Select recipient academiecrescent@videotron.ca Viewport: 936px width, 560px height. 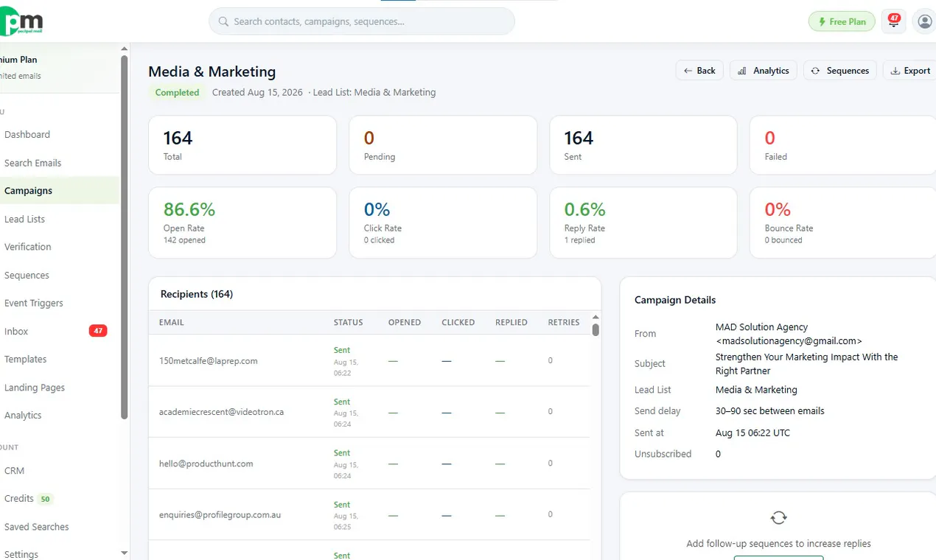(x=221, y=412)
